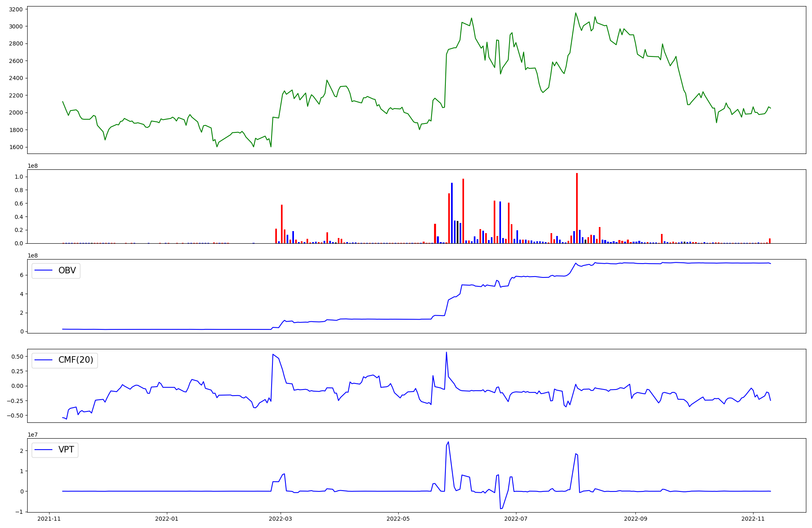Click the blue line swatch in OBV legend
This screenshot has height=528, width=812.
(x=44, y=270)
